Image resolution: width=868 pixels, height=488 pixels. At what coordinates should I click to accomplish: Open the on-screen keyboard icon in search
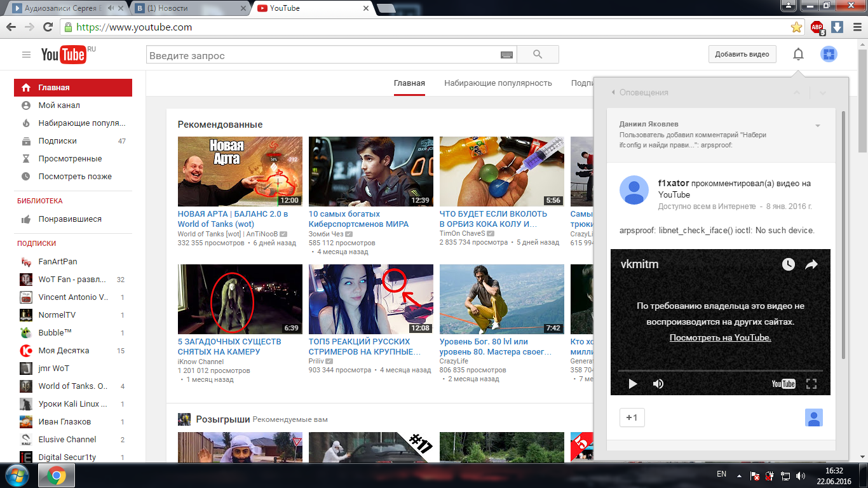click(x=506, y=55)
